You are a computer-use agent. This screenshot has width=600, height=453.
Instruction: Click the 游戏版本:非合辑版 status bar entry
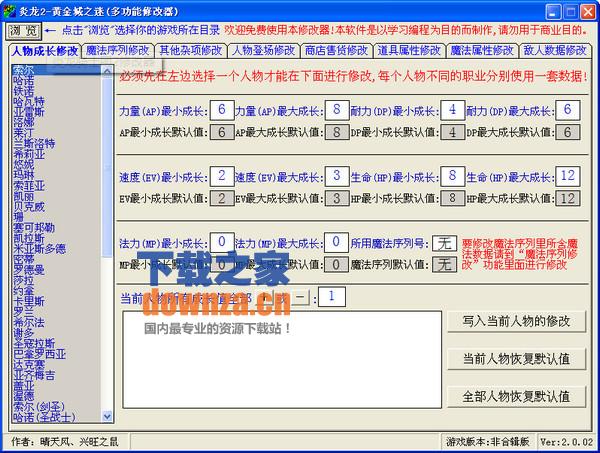point(488,442)
